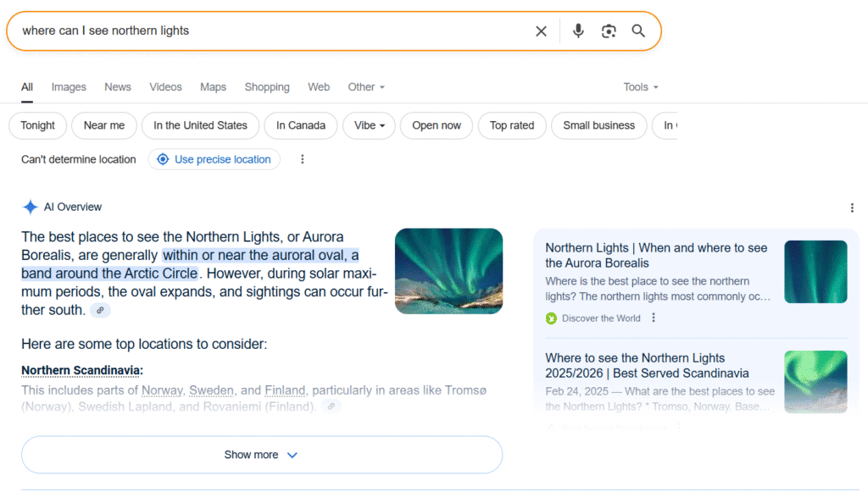Open the Shopping tab
The image size is (868, 498).
[267, 87]
